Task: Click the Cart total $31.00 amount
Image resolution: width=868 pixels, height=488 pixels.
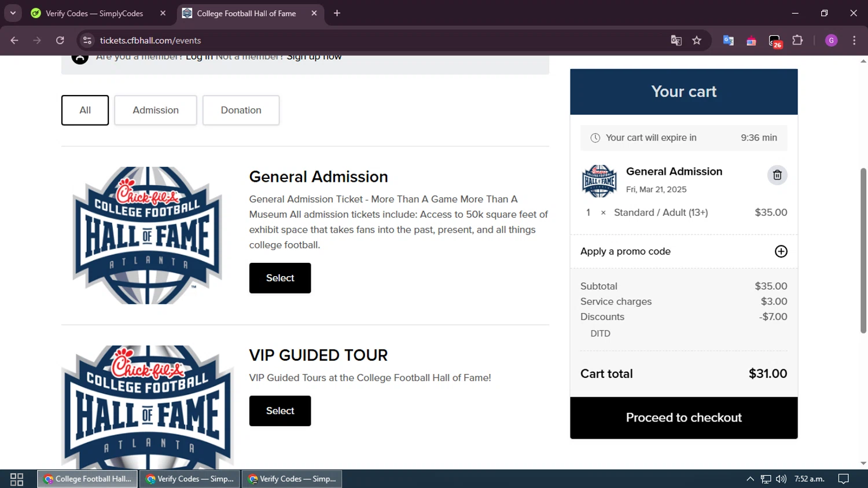Action: (x=768, y=374)
